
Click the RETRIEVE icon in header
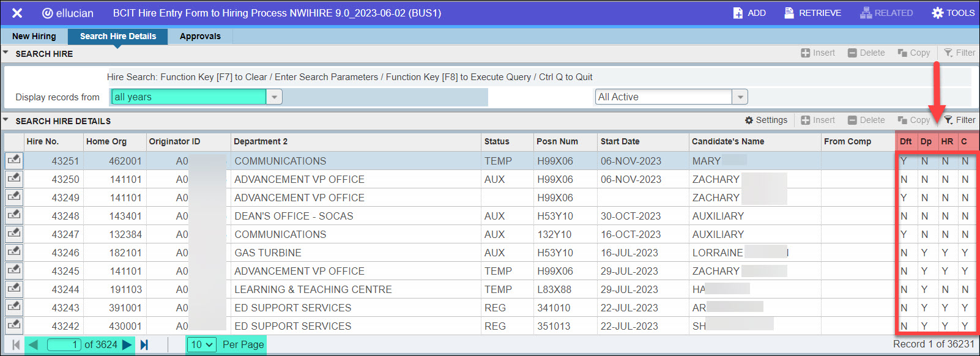tap(789, 13)
